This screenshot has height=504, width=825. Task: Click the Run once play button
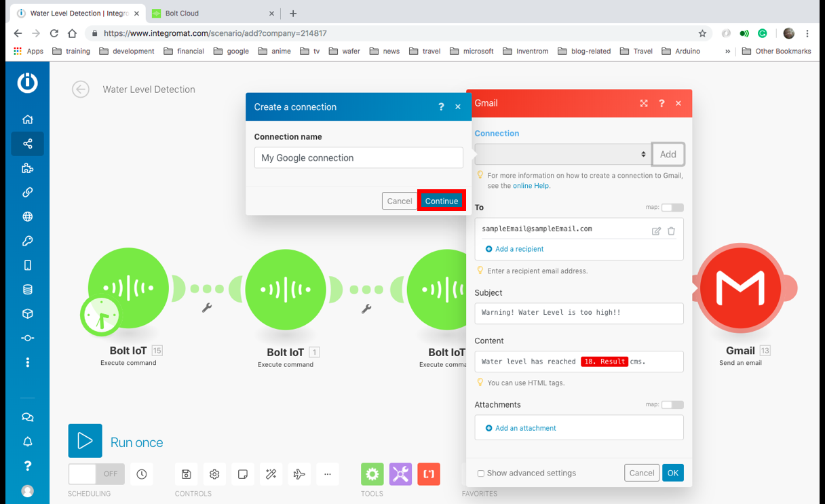pyautogui.click(x=85, y=441)
